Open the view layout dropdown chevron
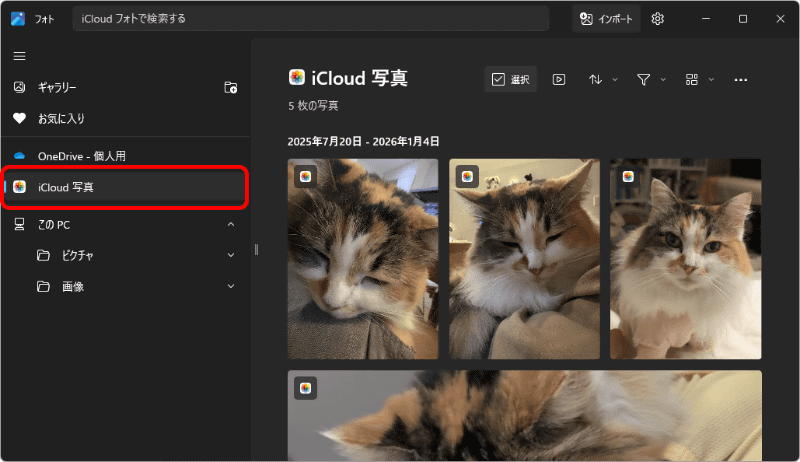This screenshot has height=462, width=800. coord(711,80)
